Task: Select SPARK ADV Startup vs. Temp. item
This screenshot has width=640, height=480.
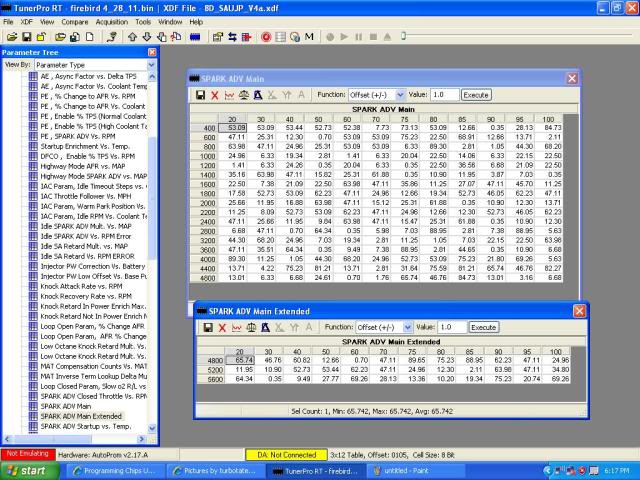Action: 86,426
